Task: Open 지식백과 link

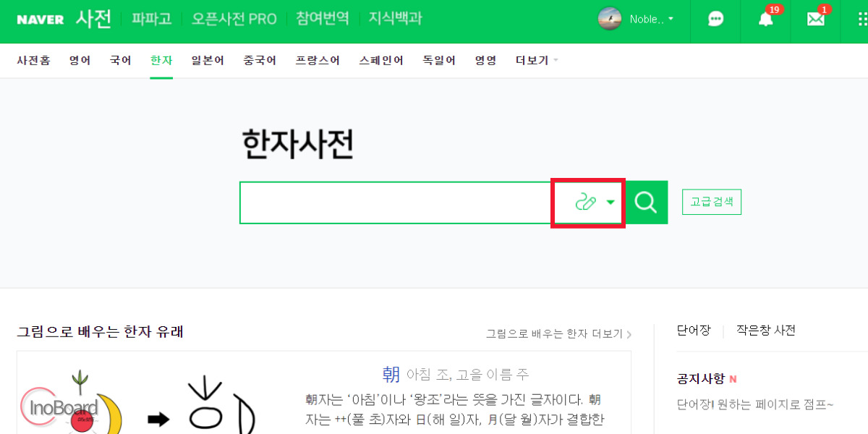Action: pyautogui.click(x=395, y=19)
